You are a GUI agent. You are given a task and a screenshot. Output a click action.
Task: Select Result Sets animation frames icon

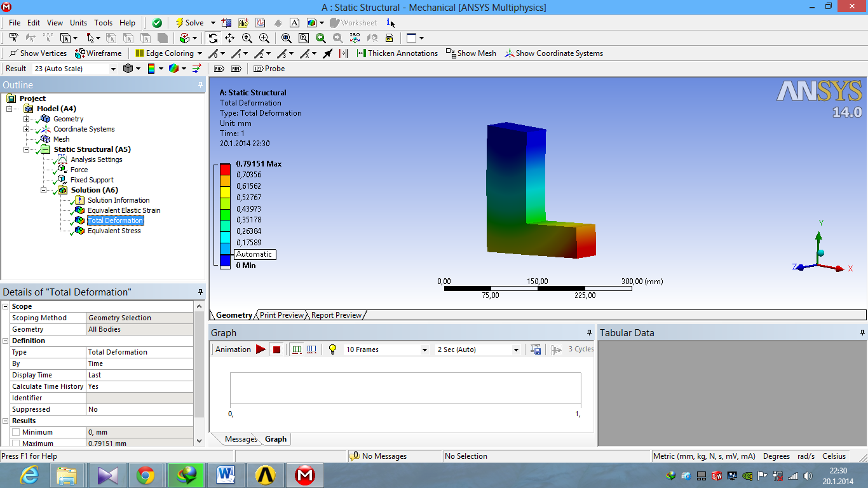tap(312, 349)
